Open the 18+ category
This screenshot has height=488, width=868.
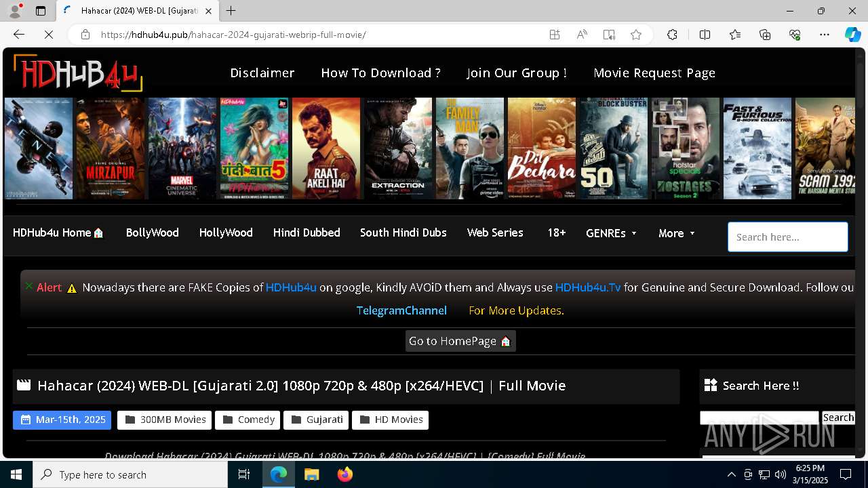point(556,232)
